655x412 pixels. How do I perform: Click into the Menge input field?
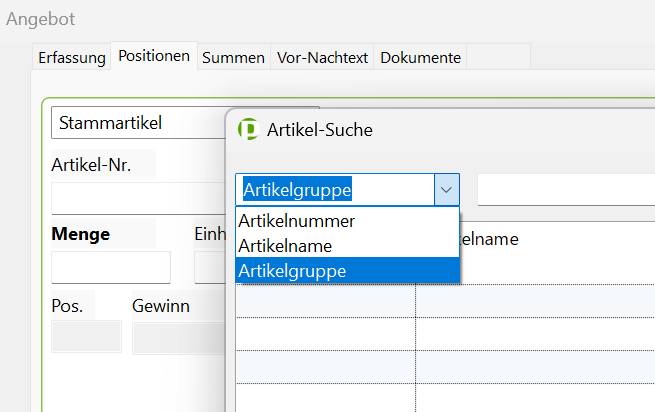pyautogui.click(x=110, y=267)
